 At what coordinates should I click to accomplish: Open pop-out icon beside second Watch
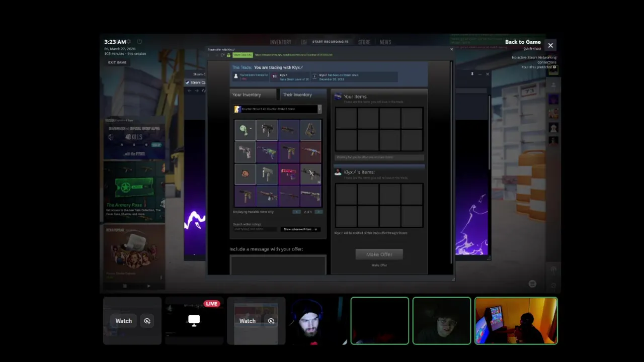click(x=271, y=321)
